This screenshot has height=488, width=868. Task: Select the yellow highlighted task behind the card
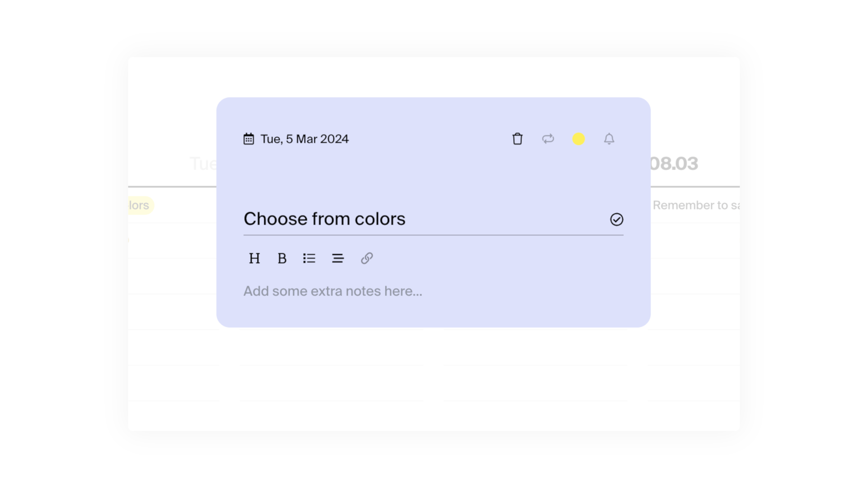140,205
